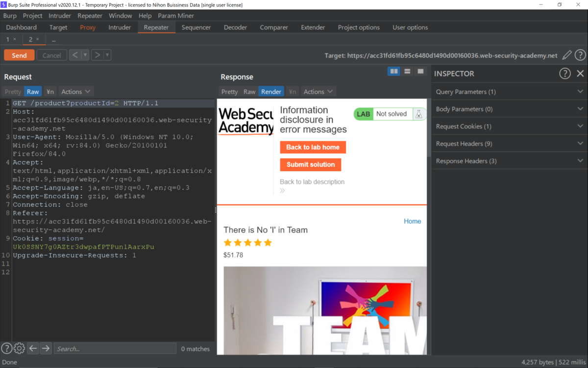The height and width of the screenshot is (368, 588).
Task: Toggle response Pretty view
Action: [229, 92]
